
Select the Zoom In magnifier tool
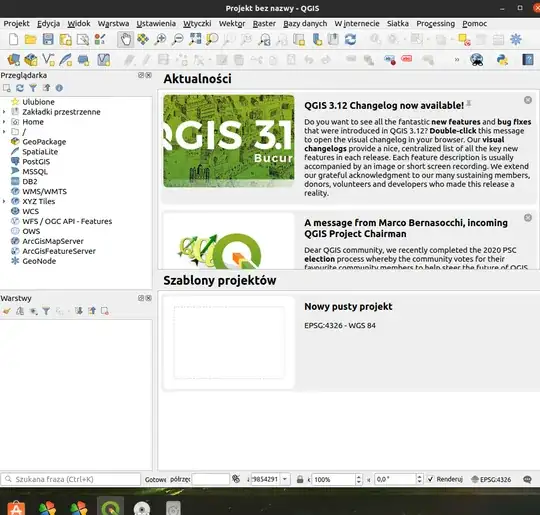coord(160,39)
